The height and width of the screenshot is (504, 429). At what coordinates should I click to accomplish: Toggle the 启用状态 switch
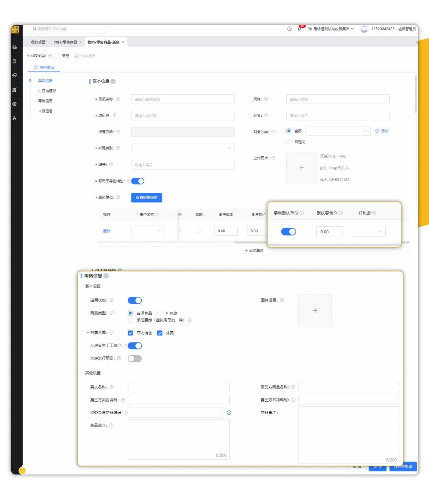pos(135,300)
